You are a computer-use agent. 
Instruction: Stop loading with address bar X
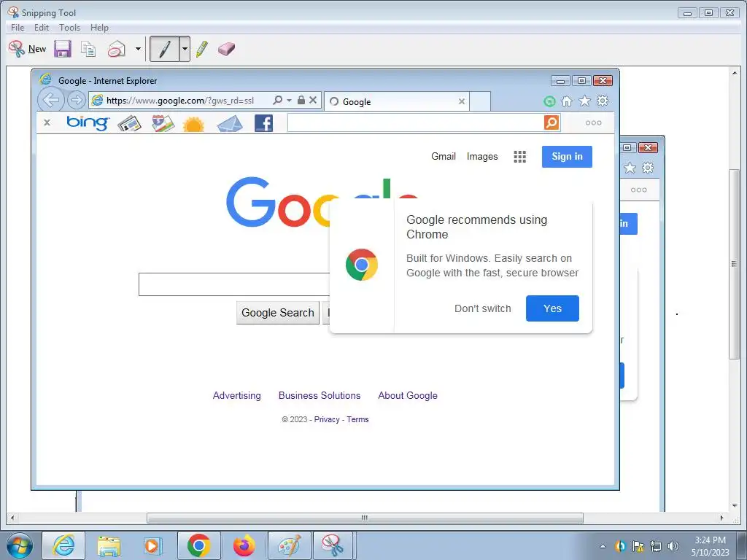click(x=313, y=100)
